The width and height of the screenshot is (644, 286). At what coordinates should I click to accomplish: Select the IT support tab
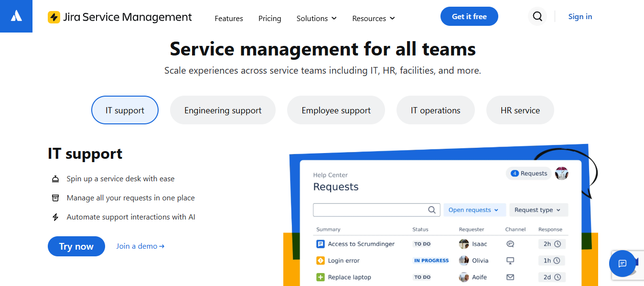pos(125,110)
